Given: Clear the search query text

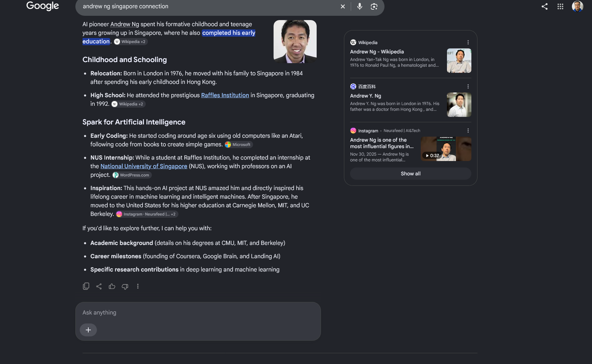Looking at the screenshot, I should [343, 6].
